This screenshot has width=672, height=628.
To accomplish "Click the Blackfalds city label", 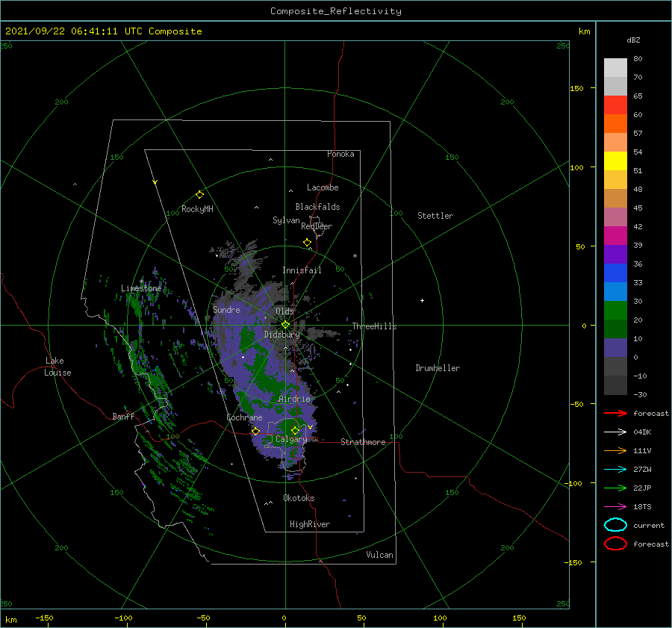I will tap(317, 207).
